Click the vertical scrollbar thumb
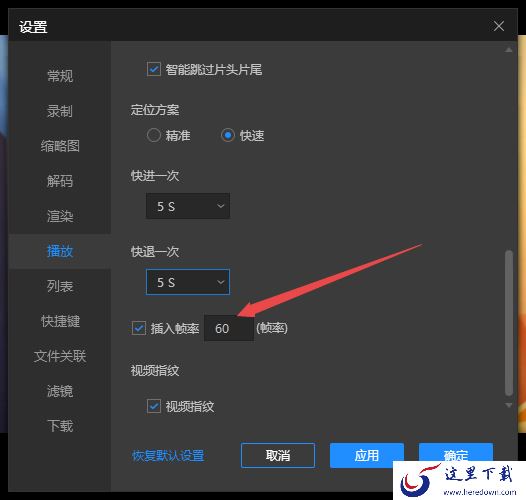Image resolution: width=526 pixels, height=500 pixels. pyautogui.click(x=509, y=323)
